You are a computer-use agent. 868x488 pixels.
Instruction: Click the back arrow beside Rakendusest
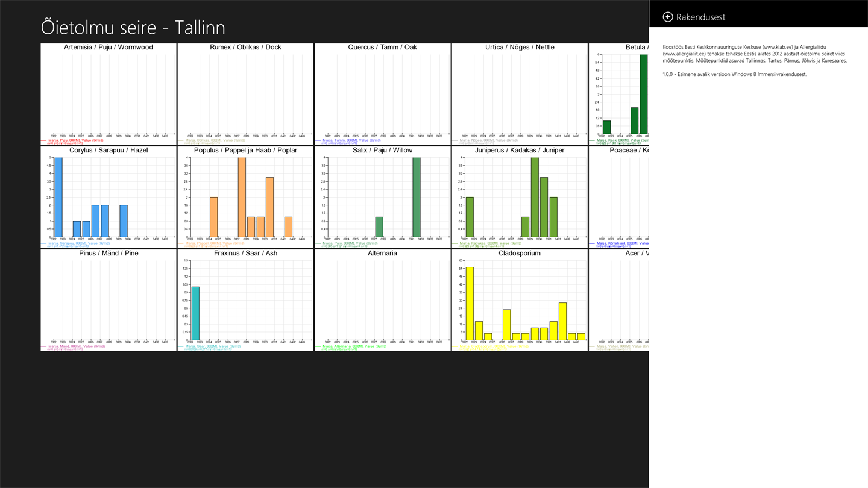[x=667, y=17]
